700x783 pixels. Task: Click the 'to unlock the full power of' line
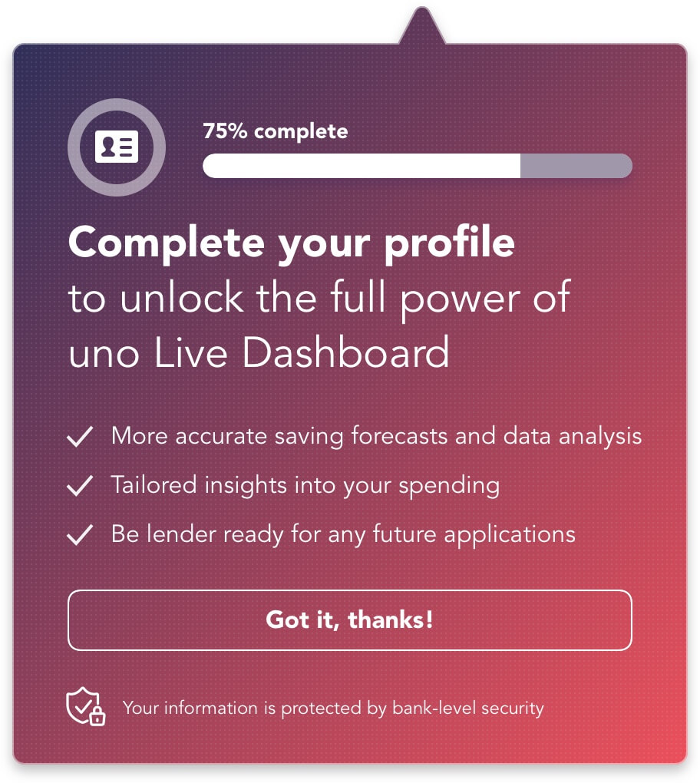pos(319,299)
